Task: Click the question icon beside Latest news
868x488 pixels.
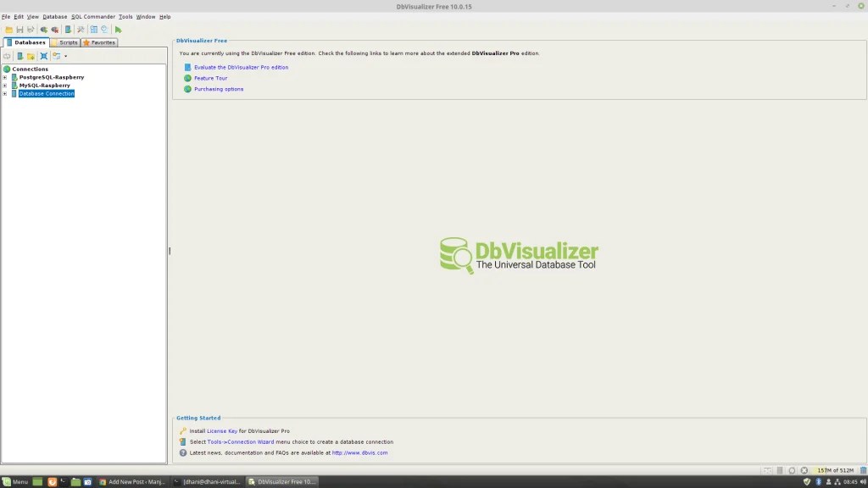Action: tap(183, 452)
